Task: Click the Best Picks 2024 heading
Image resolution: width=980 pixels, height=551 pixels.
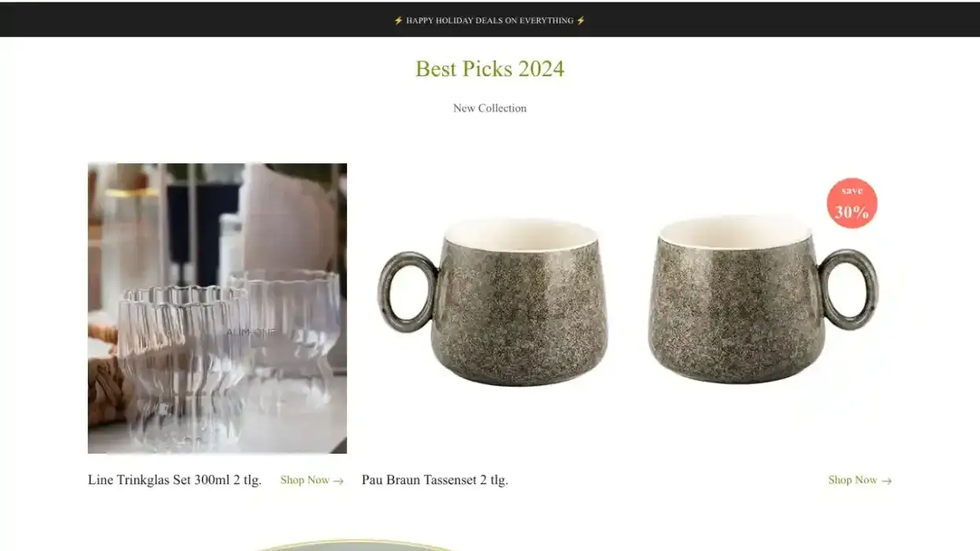Action: [490, 69]
